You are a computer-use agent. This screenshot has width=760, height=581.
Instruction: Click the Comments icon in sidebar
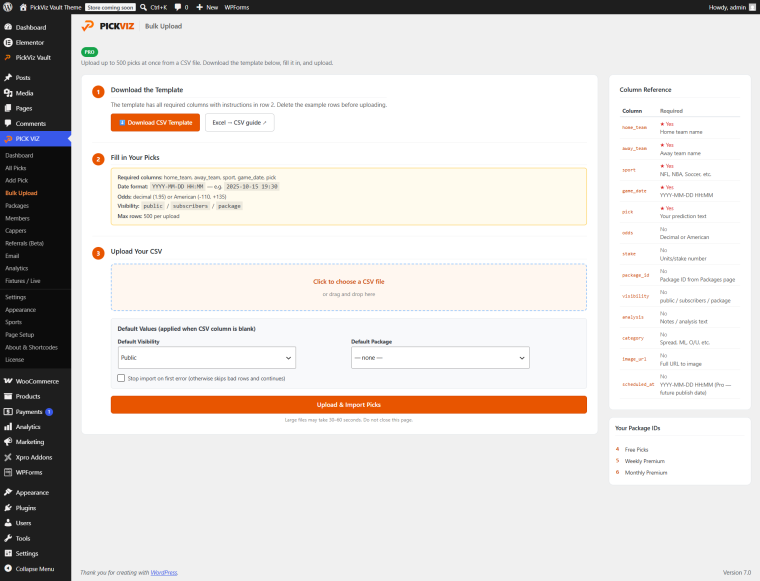(8, 124)
